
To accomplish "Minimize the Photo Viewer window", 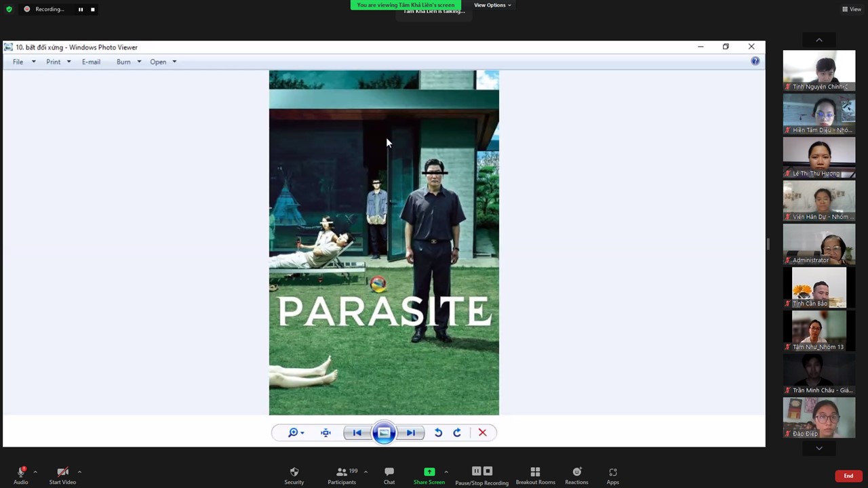I will (x=701, y=47).
